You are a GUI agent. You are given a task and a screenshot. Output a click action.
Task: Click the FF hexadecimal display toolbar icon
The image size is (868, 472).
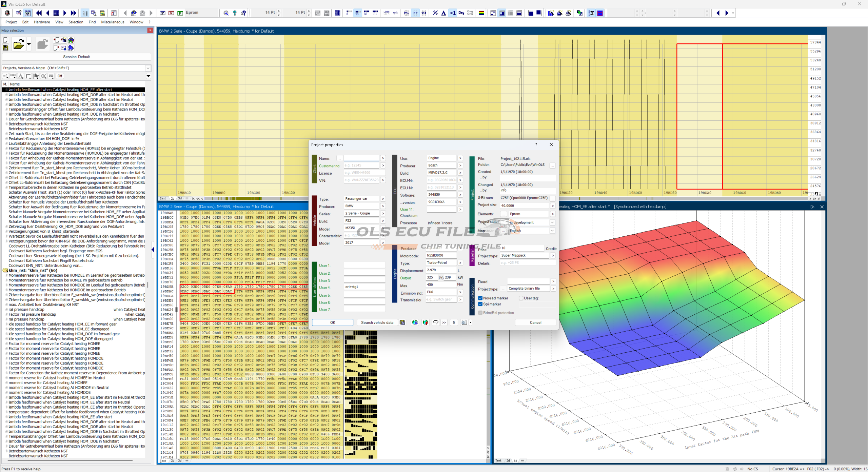[415, 13]
